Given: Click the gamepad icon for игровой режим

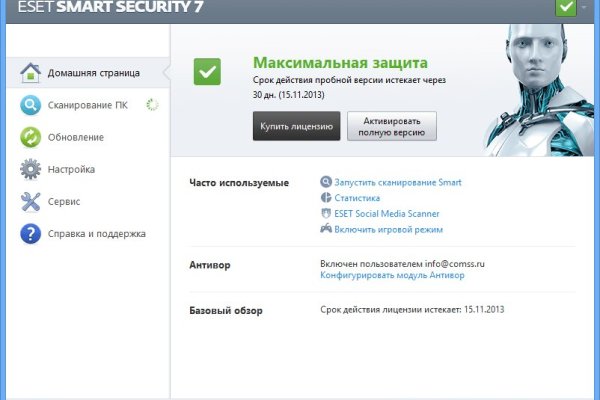Looking at the screenshot, I should point(326,229).
